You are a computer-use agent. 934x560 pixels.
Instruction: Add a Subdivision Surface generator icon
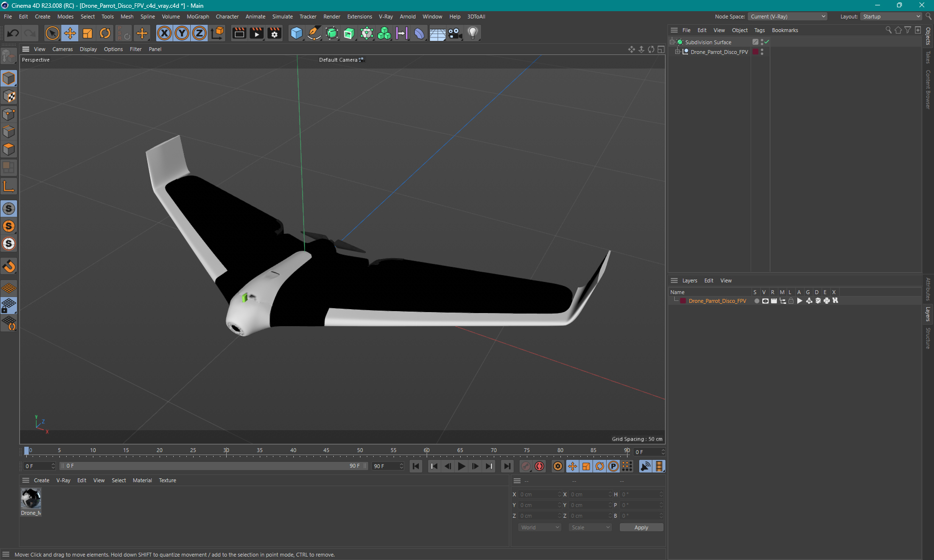point(332,33)
